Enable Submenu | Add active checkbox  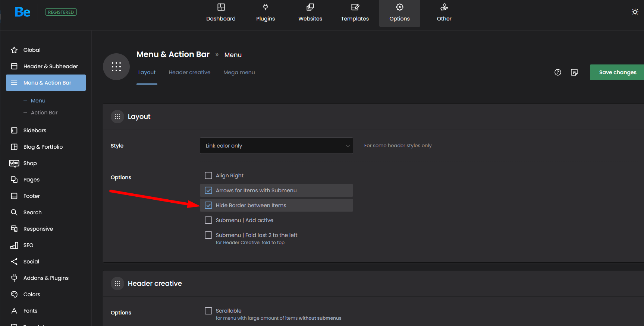pyautogui.click(x=208, y=220)
